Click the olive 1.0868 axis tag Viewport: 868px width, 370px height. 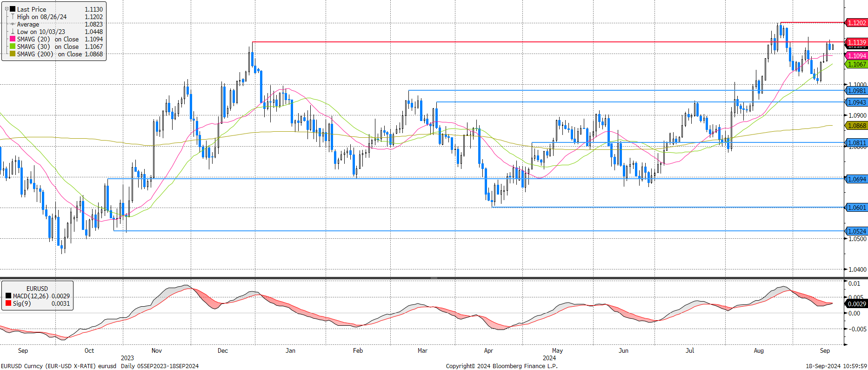856,126
